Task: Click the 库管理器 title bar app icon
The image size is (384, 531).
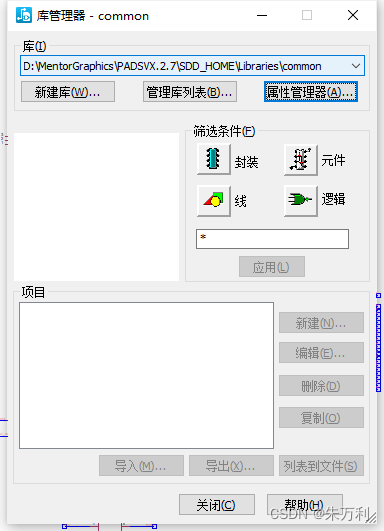Action: pyautogui.click(x=24, y=16)
